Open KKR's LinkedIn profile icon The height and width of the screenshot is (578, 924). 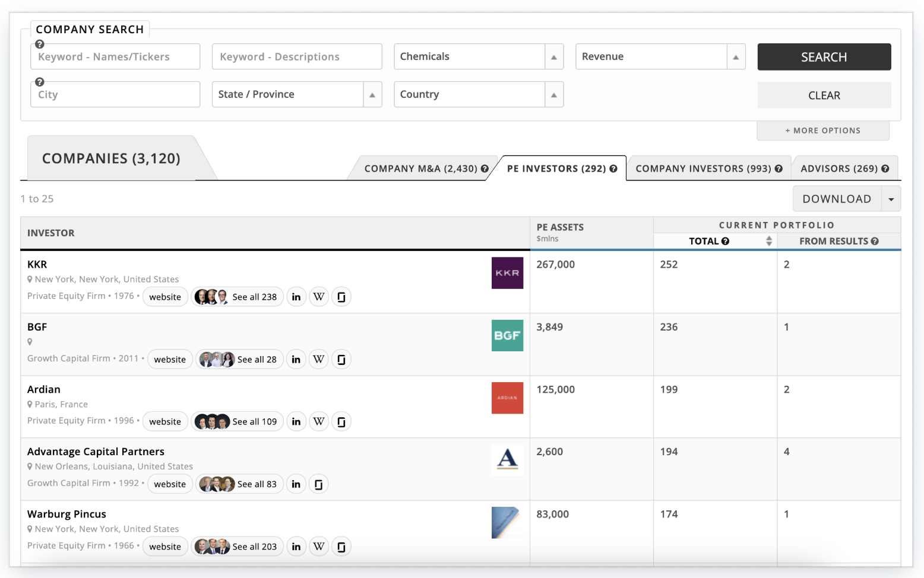tap(296, 297)
